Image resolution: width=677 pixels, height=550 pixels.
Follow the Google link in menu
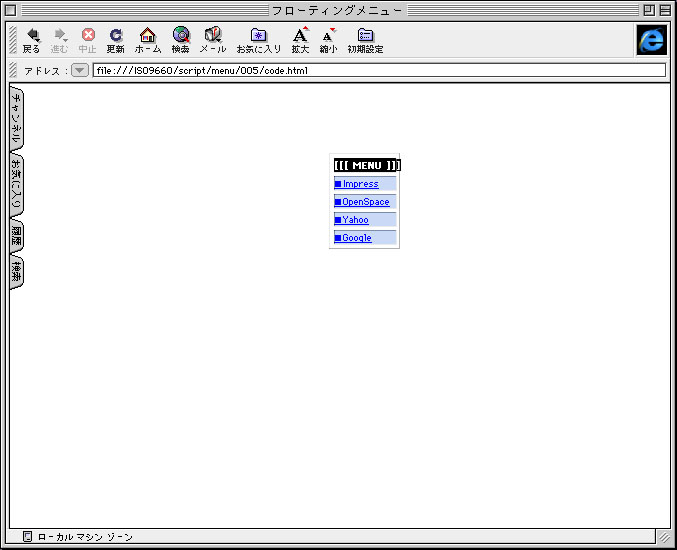coord(353,238)
